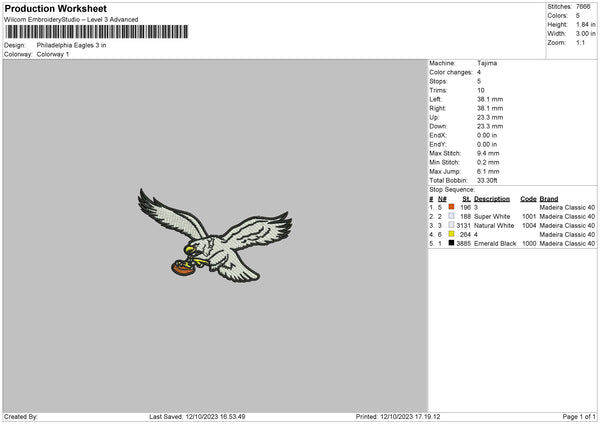Click the Colors value '5'
The width and height of the screenshot is (600, 424).
point(578,16)
